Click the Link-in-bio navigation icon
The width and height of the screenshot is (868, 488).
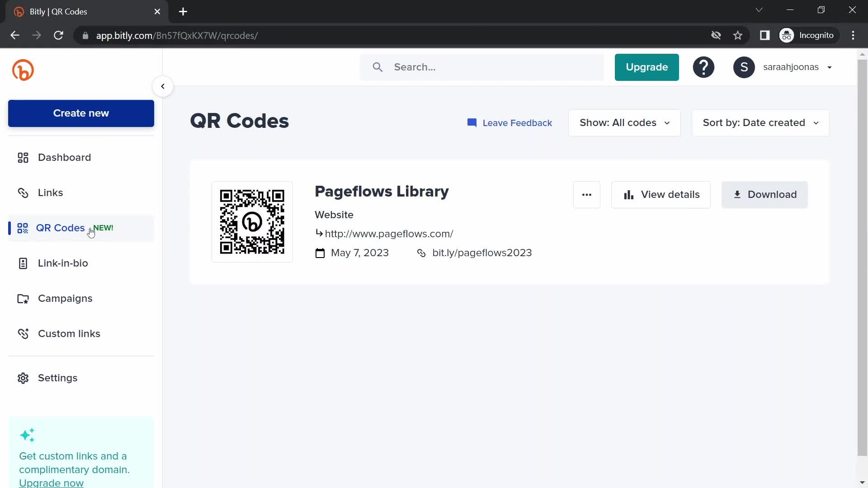22,263
